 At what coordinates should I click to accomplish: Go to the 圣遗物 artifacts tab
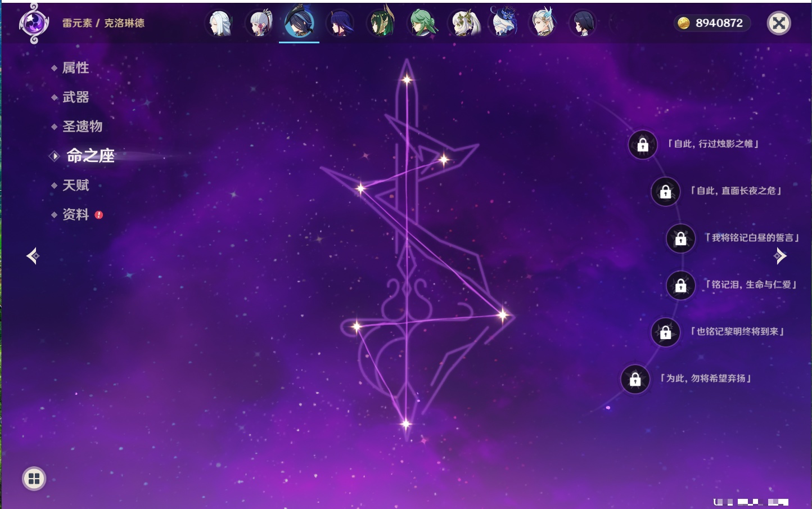tap(82, 127)
